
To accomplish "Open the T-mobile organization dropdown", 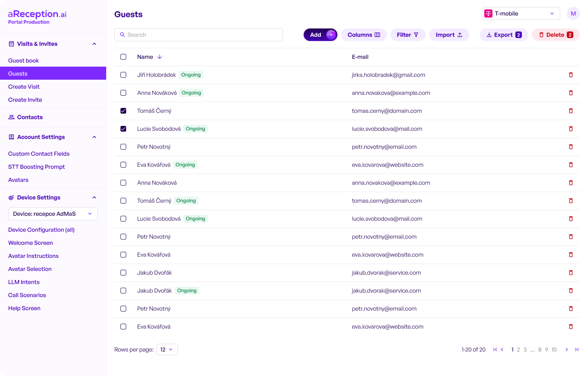I will (521, 13).
